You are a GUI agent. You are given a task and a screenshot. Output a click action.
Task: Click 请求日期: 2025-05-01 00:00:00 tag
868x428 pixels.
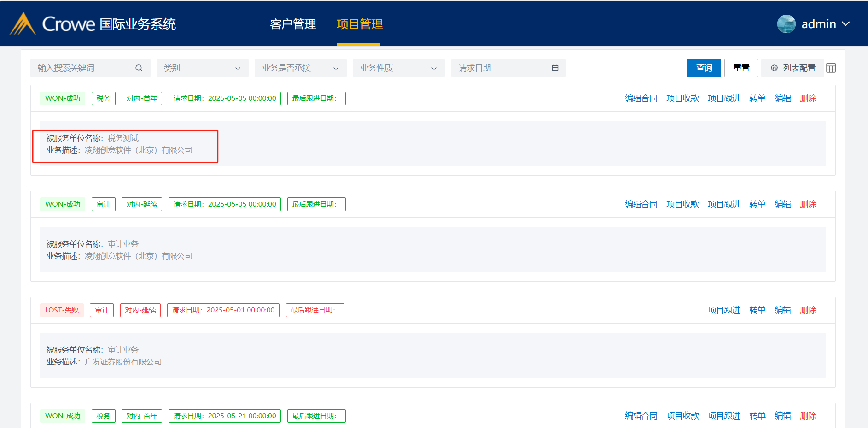point(223,310)
